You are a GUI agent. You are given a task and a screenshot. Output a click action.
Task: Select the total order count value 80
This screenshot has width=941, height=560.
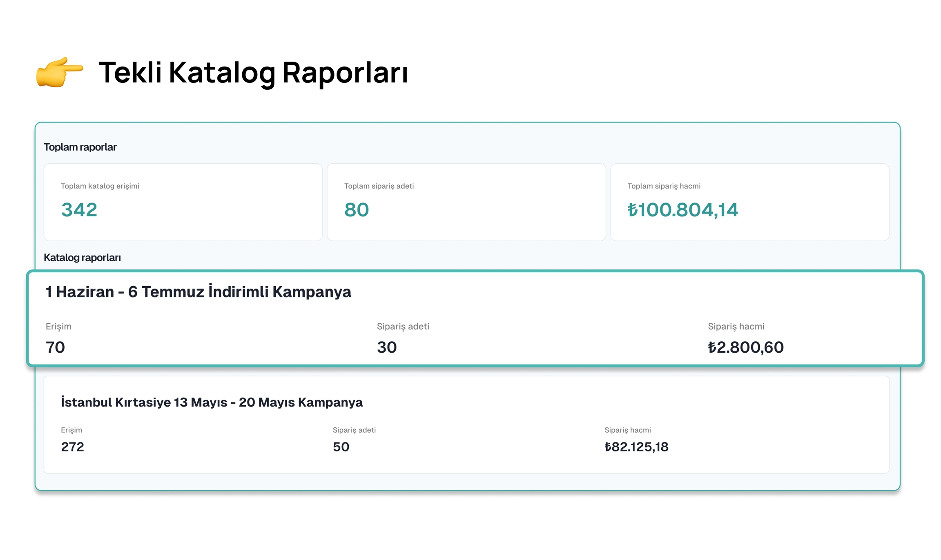[357, 210]
